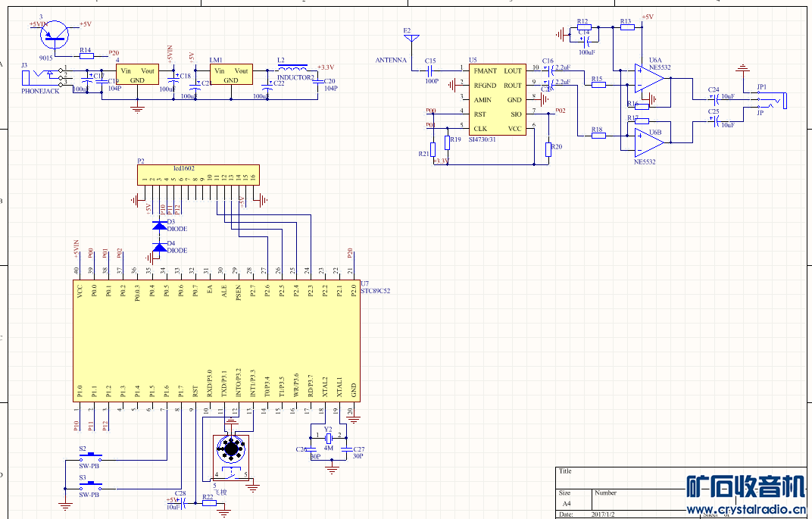Viewport: 812px width, 519px height.
Task: Select the 'FMANT' pin name
Action: pyautogui.click(x=486, y=71)
